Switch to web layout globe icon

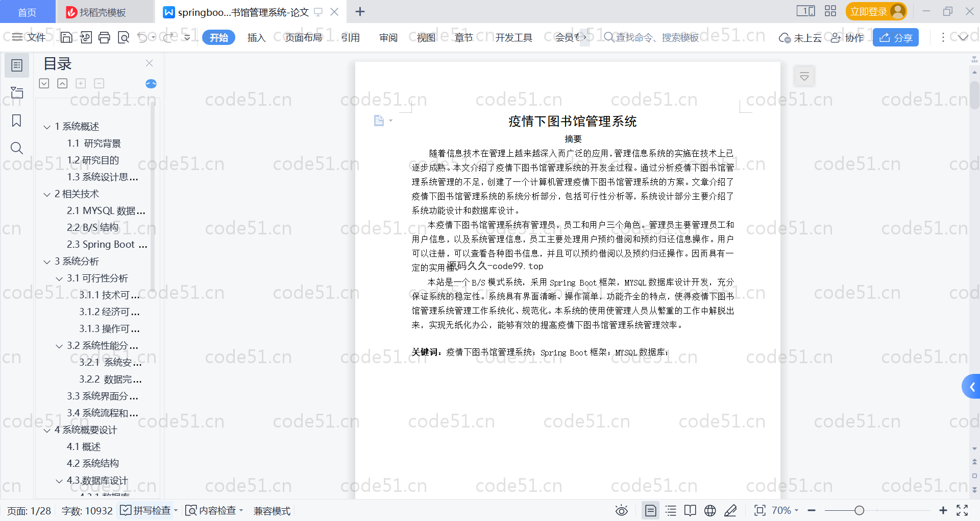[x=710, y=510]
